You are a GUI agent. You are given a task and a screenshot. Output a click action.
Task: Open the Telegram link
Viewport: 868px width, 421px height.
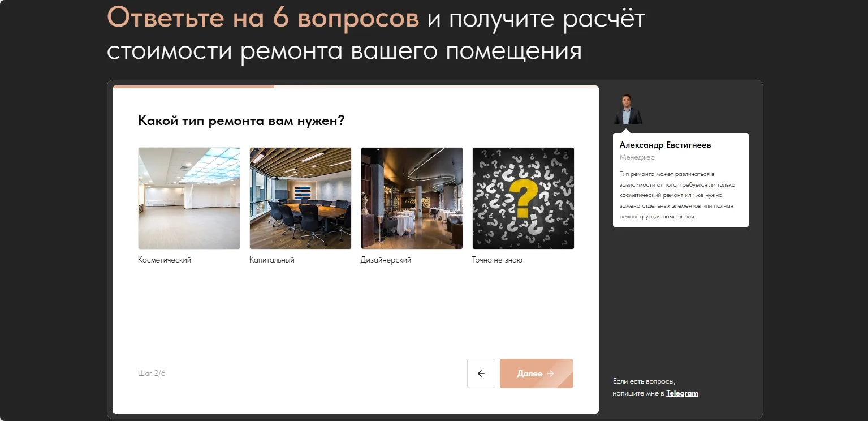pos(682,393)
